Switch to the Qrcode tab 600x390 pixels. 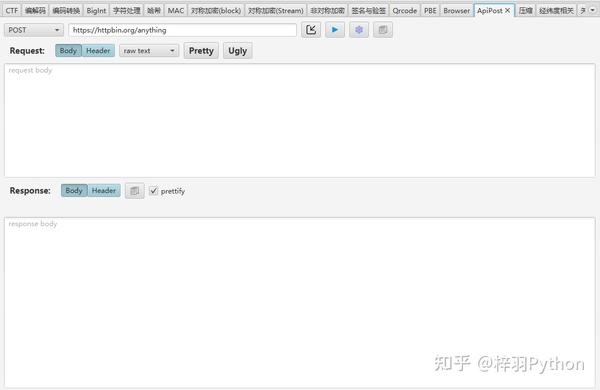404,11
